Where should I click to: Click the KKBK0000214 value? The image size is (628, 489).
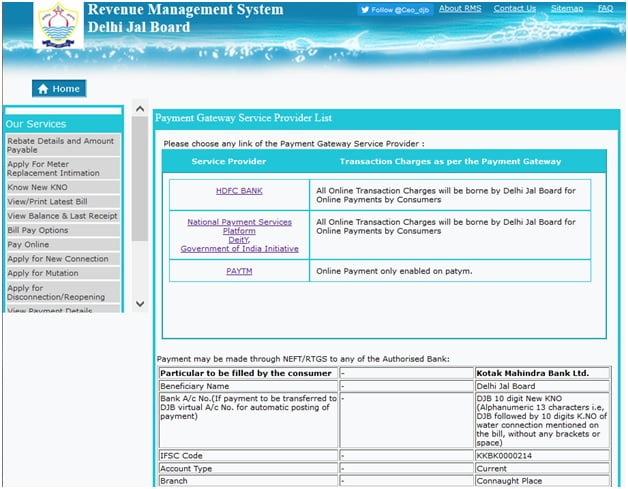pyautogui.click(x=504, y=455)
